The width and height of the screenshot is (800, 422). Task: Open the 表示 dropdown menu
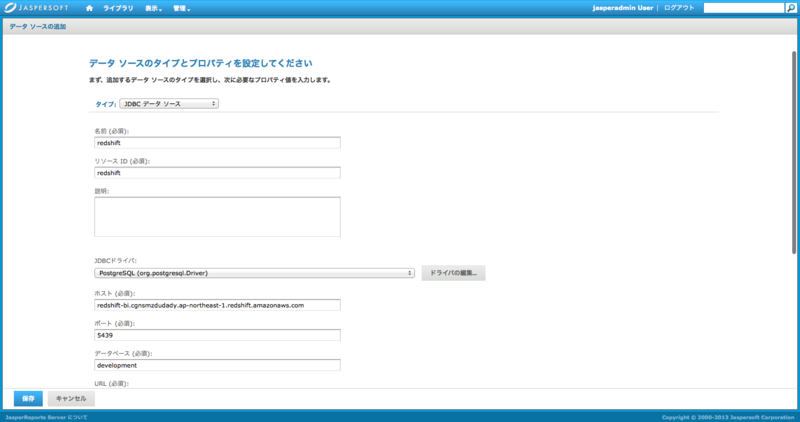click(x=154, y=9)
